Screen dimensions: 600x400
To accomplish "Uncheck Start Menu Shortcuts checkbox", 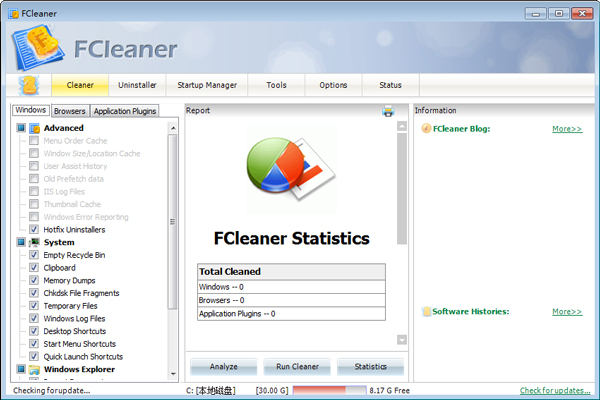I will click(34, 343).
